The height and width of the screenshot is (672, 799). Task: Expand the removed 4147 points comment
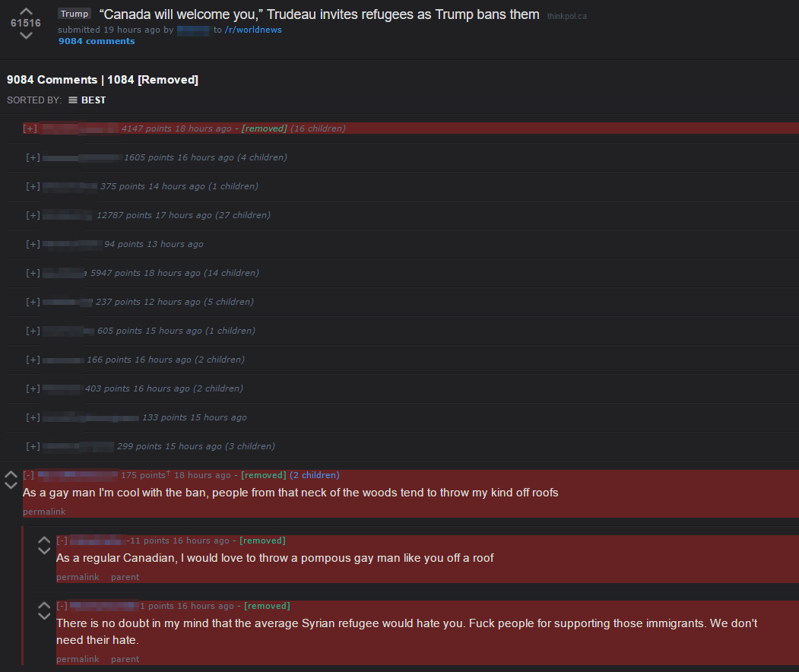click(x=30, y=128)
